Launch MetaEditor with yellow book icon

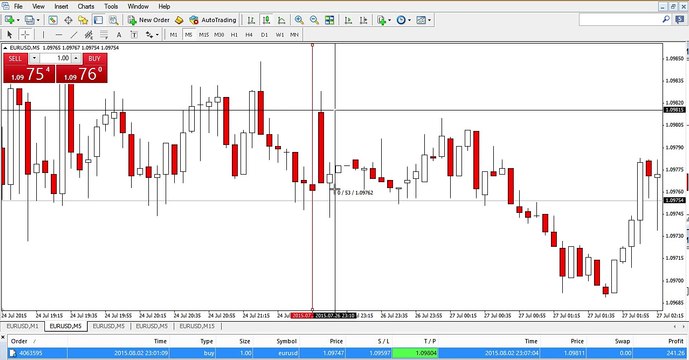[178, 20]
